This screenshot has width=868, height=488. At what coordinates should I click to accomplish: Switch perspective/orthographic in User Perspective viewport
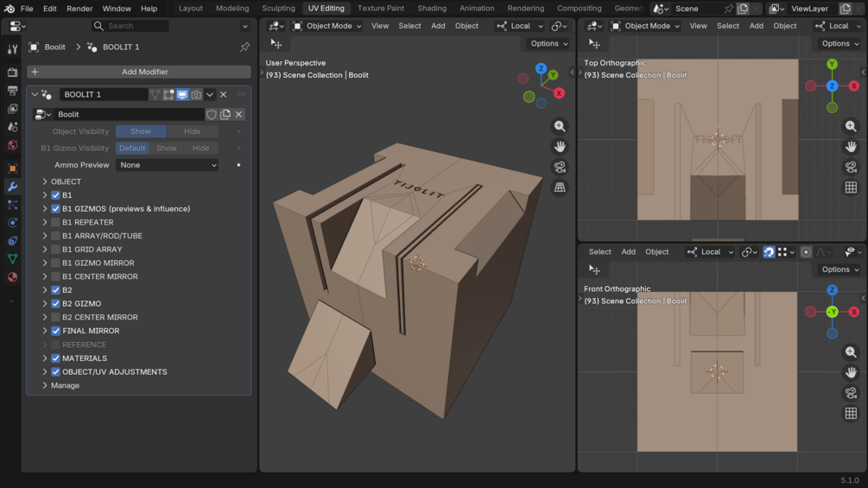(560, 187)
